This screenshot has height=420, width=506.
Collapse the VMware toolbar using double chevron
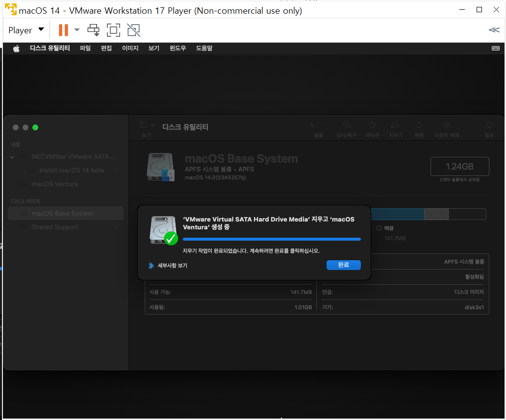click(494, 30)
